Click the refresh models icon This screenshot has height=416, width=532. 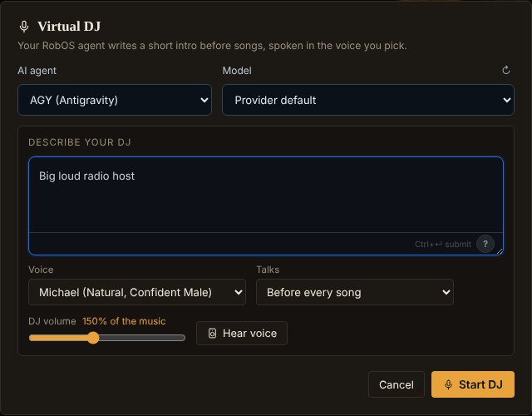coord(506,70)
